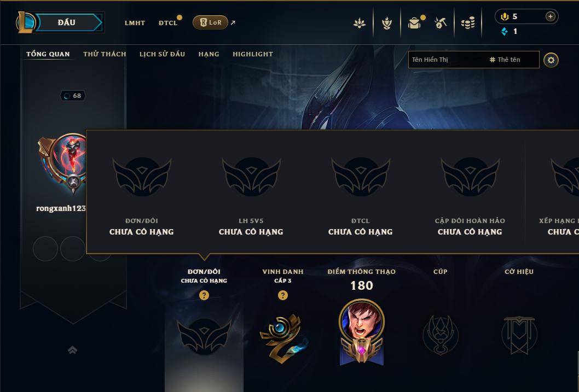Click the level 68 progress indicator

(x=73, y=96)
